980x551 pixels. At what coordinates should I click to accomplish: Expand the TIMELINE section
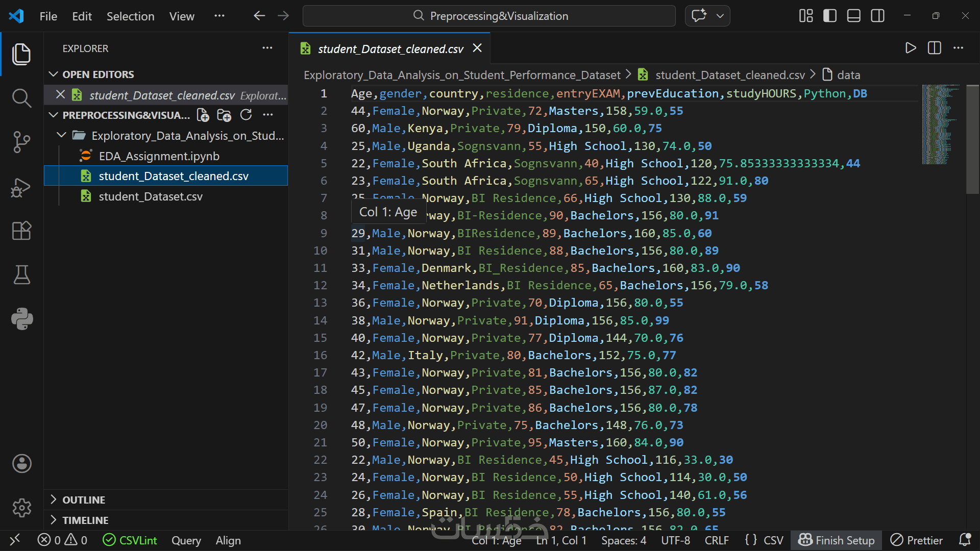tap(85, 520)
